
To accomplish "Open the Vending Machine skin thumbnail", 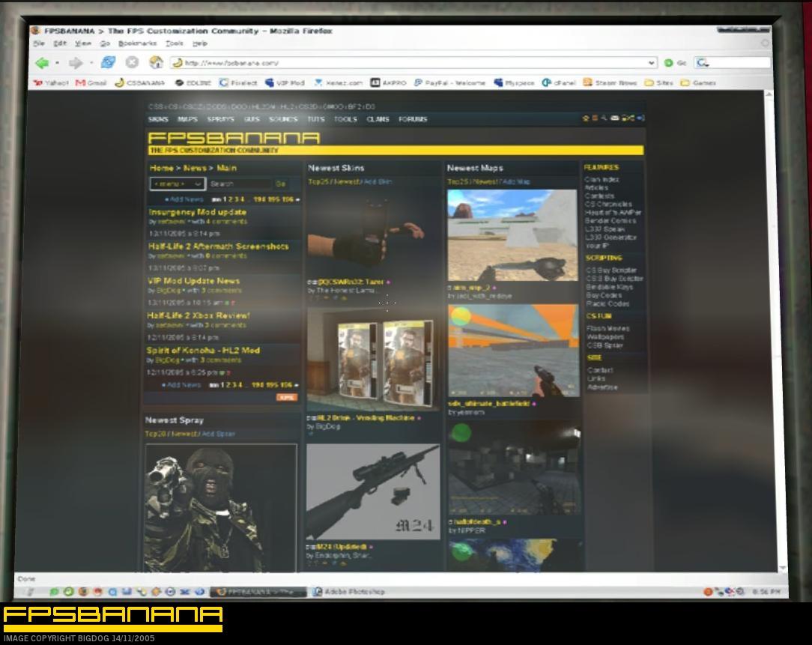I will [372, 359].
